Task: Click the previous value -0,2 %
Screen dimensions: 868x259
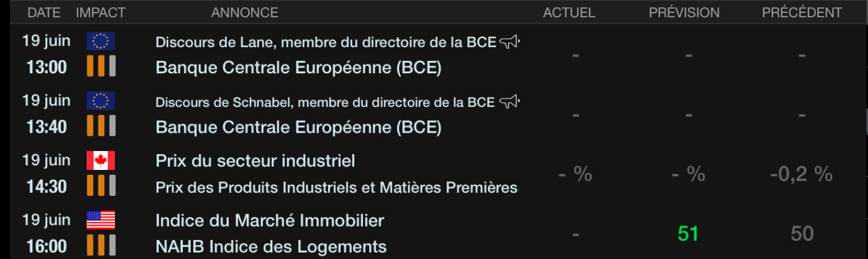Action: 801,174
